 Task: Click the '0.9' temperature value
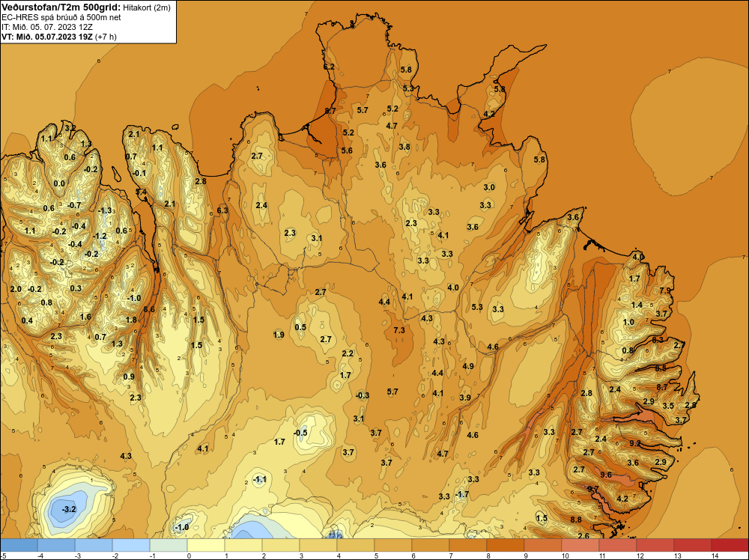[129, 377]
